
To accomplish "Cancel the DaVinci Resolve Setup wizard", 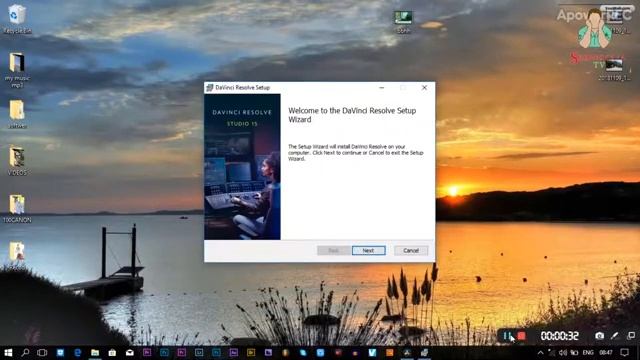I will coord(411,250).
